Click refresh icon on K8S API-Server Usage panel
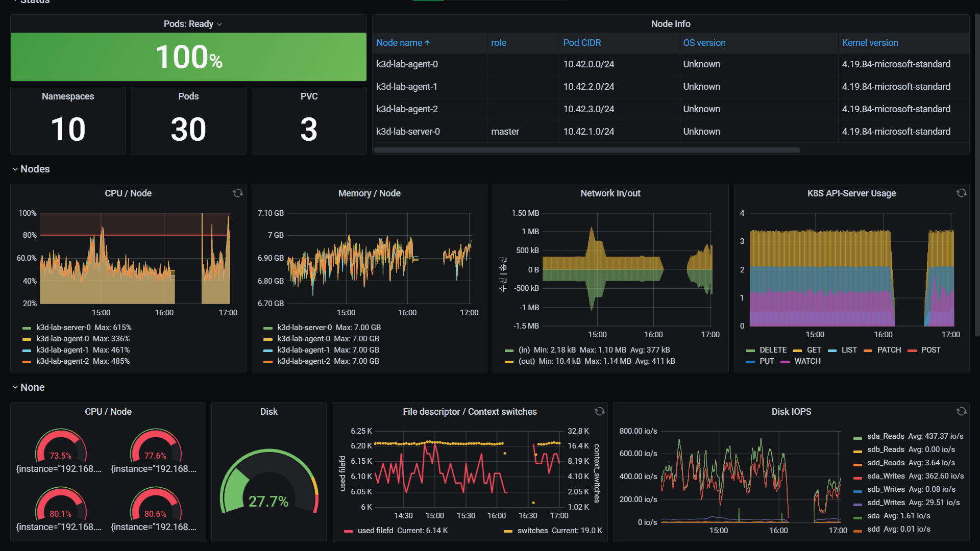This screenshot has height=551, width=980. [x=961, y=193]
